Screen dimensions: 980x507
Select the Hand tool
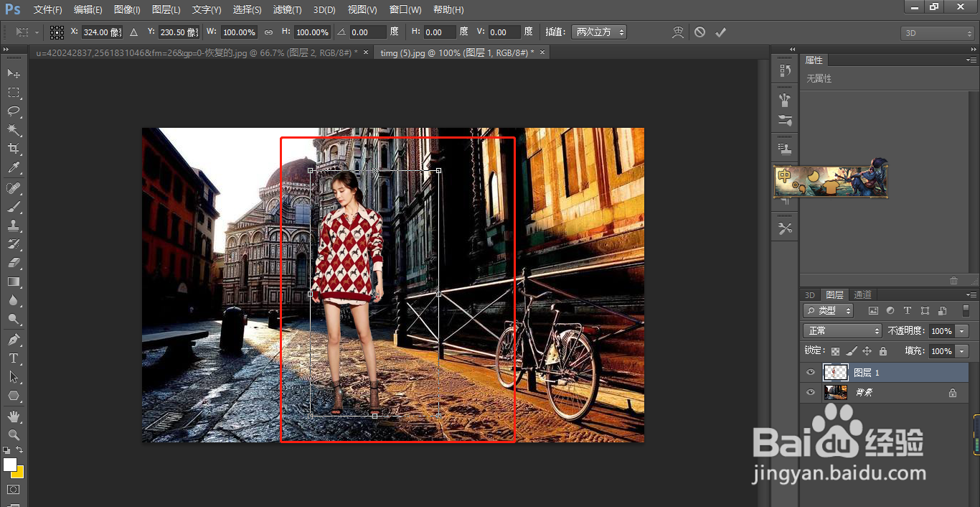[14, 416]
